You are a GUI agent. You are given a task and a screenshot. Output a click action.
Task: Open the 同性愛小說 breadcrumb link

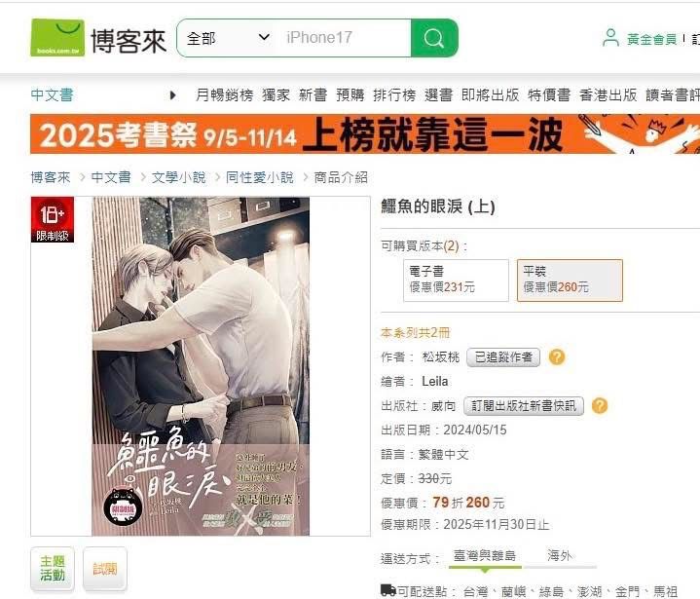pyautogui.click(x=260, y=177)
